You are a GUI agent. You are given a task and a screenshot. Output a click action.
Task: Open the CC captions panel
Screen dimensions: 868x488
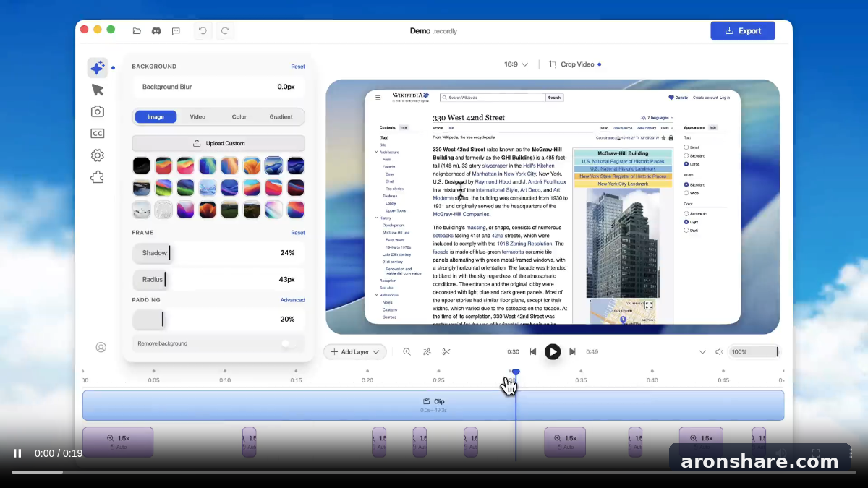tap(98, 133)
